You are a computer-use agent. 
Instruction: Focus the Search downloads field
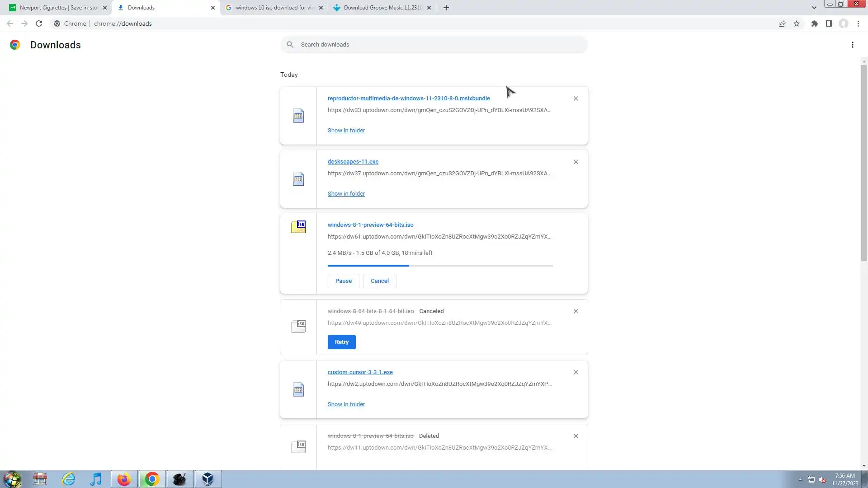441,45
